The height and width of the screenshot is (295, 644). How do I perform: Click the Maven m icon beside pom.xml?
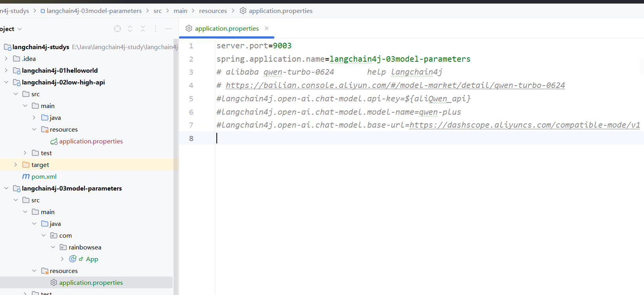pyautogui.click(x=26, y=176)
